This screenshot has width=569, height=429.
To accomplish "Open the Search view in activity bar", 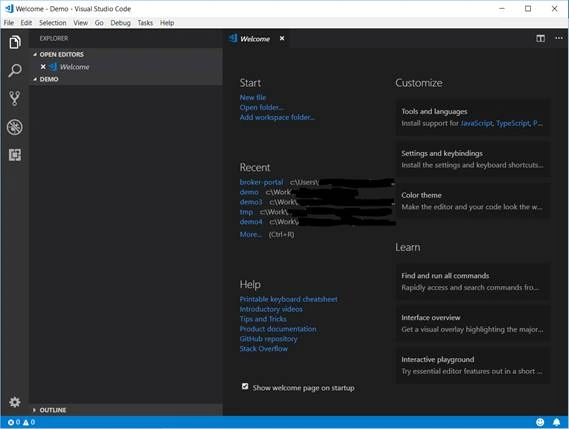I will [x=15, y=70].
